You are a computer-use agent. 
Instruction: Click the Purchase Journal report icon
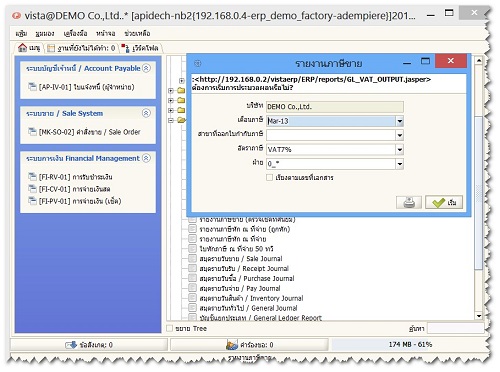click(192, 278)
